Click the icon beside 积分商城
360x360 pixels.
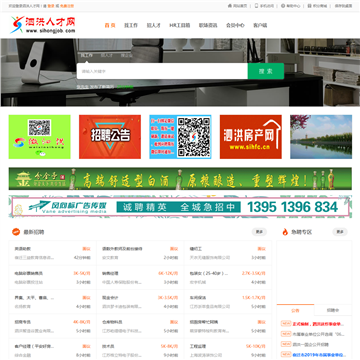(x=309, y=6)
